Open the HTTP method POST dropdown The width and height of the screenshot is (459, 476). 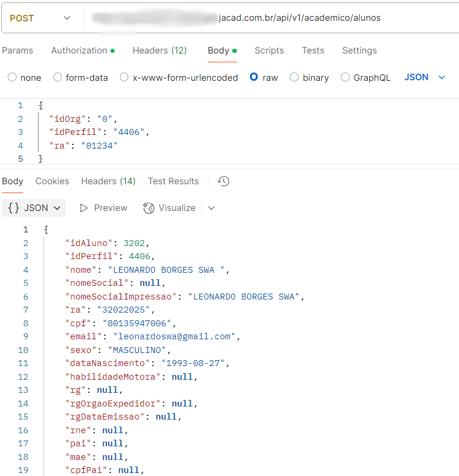coord(40,18)
